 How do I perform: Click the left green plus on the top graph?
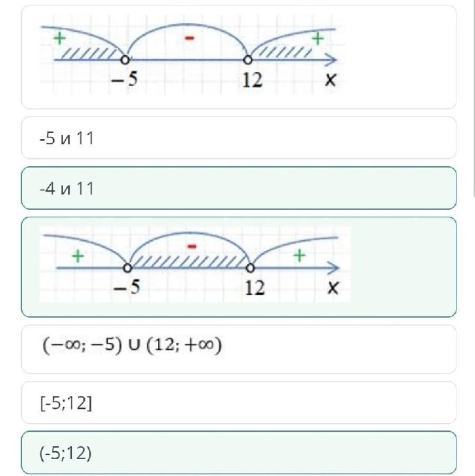[x=60, y=38]
